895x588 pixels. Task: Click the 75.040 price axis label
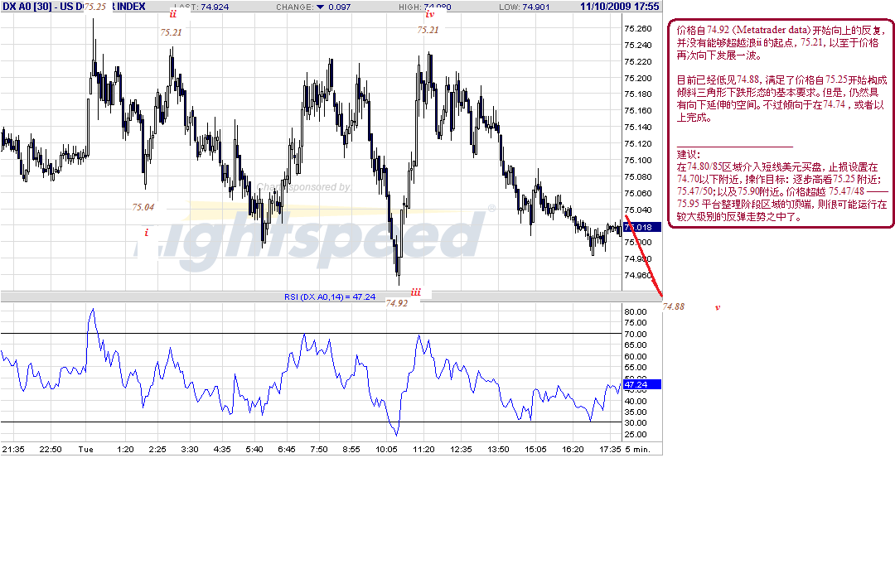click(638, 210)
